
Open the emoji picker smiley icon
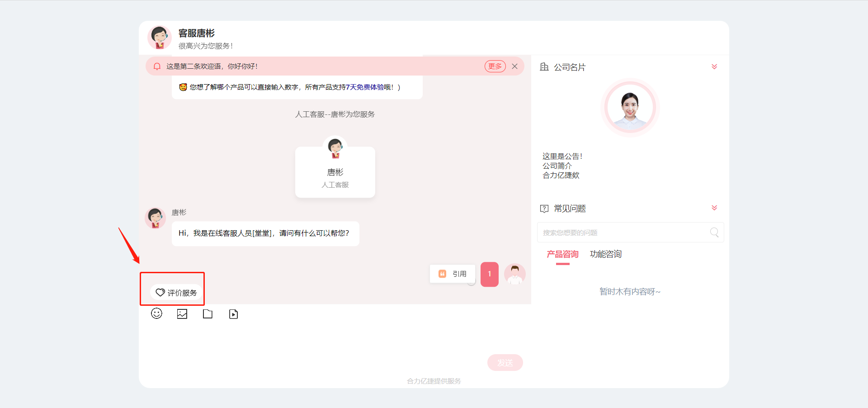pyautogui.click(x=156, y=313)
